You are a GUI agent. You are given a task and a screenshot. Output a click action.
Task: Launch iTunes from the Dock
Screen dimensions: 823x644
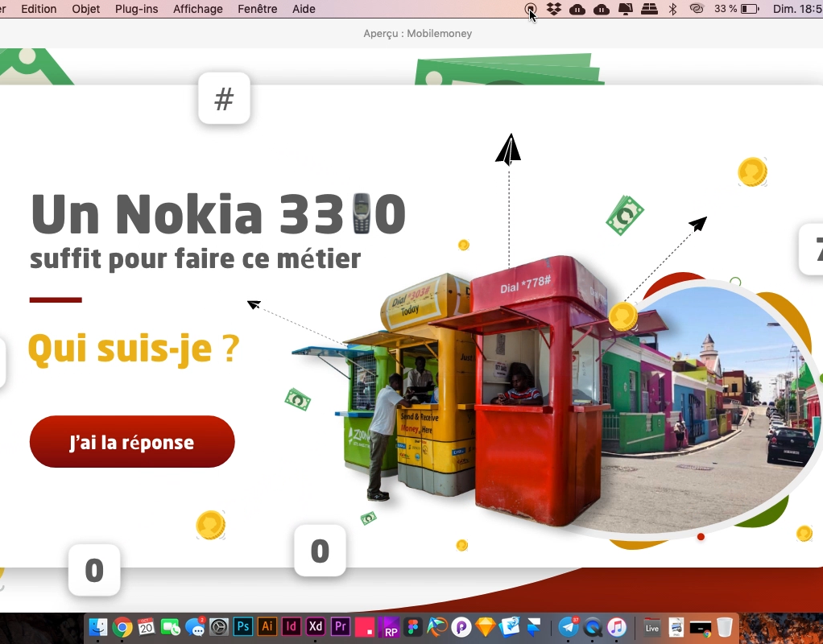pyautogui.click(x=617, y=626)
